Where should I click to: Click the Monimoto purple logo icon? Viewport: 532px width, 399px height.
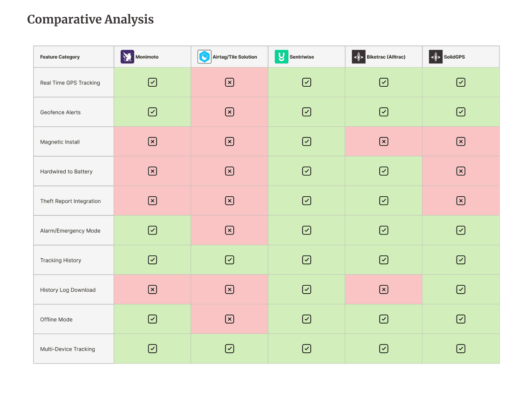coord(127,57)
